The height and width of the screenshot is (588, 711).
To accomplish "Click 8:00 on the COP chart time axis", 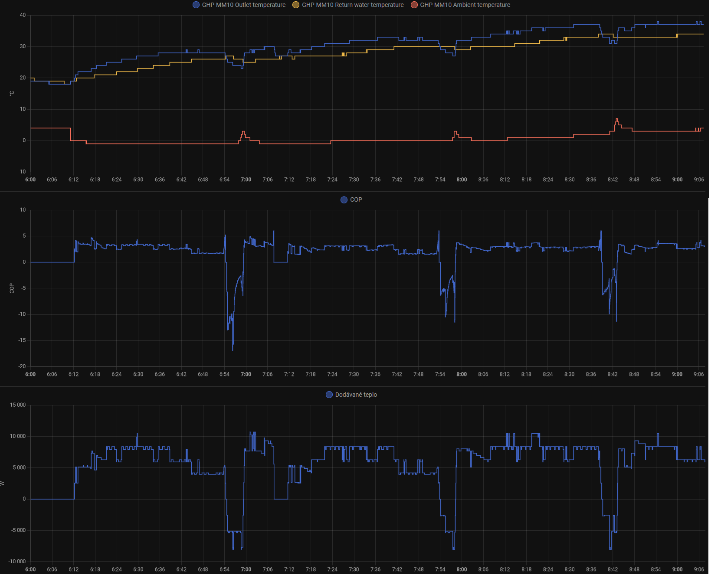I will [x=462, y=374].
